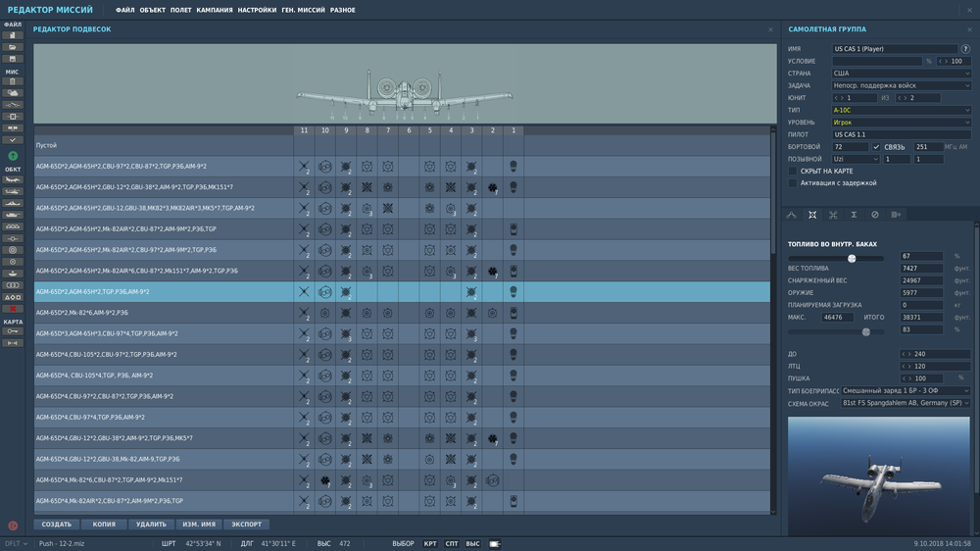Toggle the СВЯЗЬ checkbox

tap(876, 147)
